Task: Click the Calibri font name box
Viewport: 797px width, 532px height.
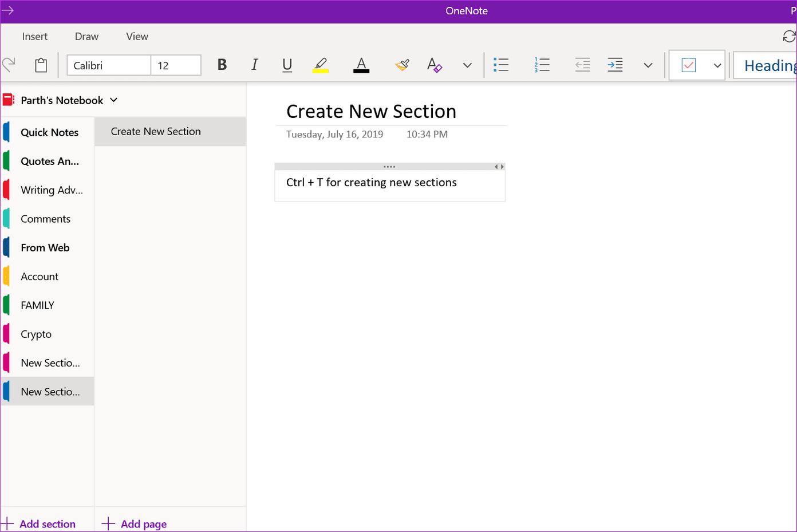Action: pos(109,65)
